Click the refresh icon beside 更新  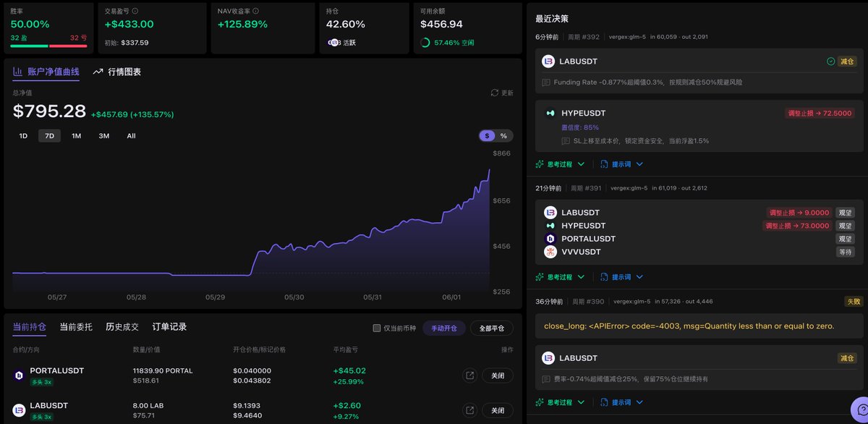coord(495,93)
